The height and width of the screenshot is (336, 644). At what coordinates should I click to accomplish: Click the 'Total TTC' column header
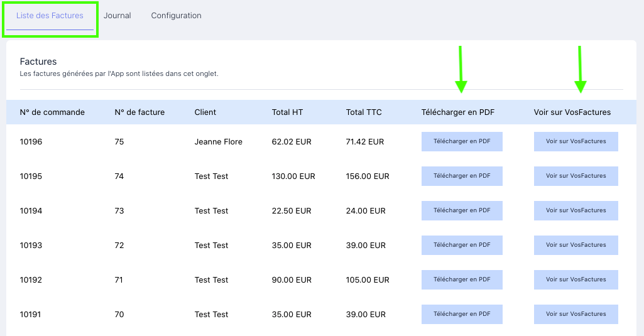coord(364,112)
